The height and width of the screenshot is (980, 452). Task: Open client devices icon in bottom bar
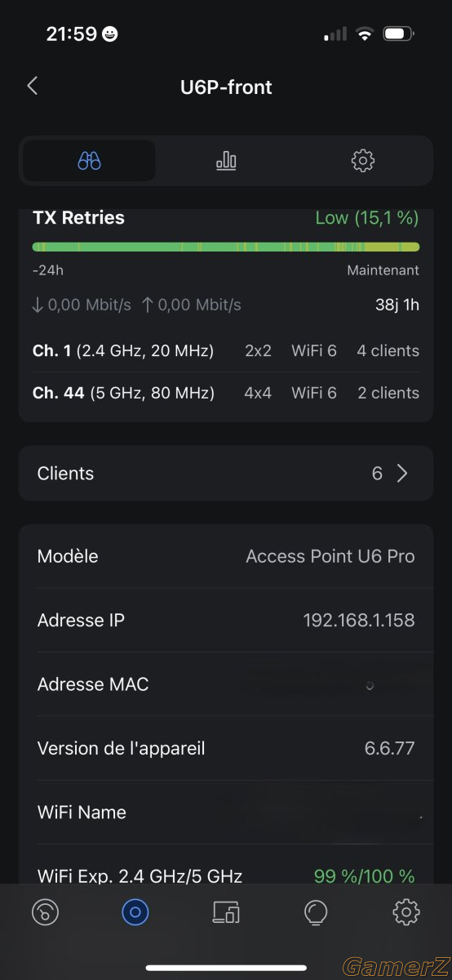tap(226, 911)
